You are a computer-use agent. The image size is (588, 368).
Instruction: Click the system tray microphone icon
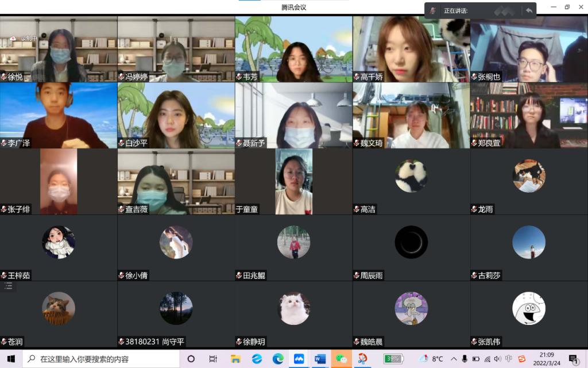pos(465,359)
